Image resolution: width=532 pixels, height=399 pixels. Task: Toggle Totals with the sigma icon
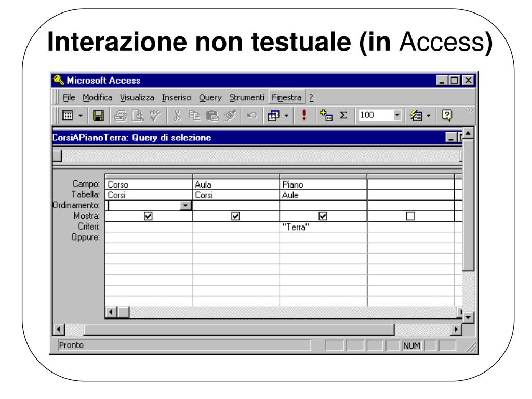point(343,115)
